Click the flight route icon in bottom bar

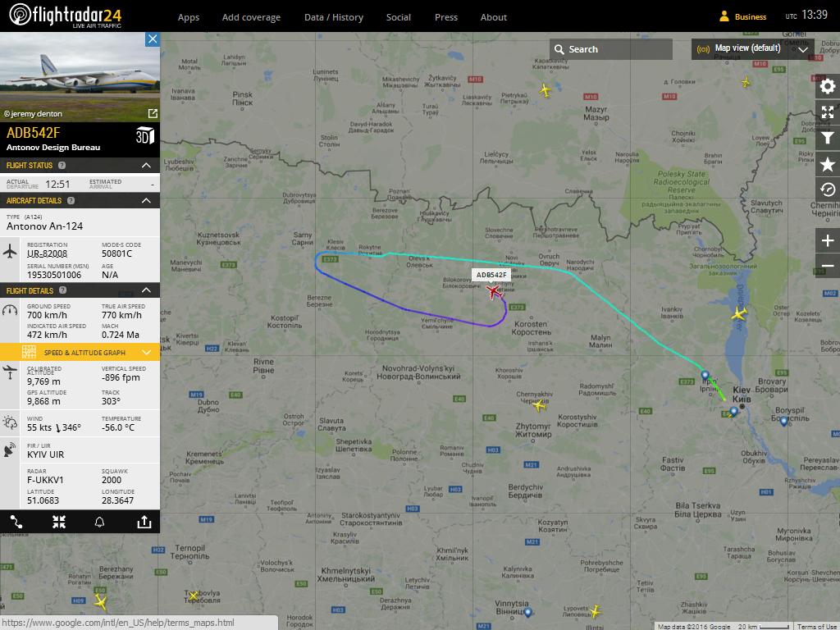tap(16, 523)
